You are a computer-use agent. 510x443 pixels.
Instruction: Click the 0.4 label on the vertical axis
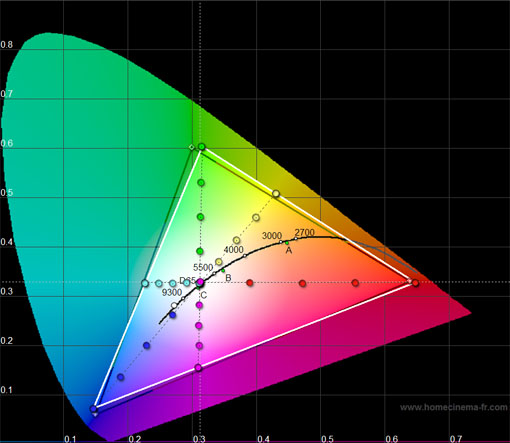[7, 242]
